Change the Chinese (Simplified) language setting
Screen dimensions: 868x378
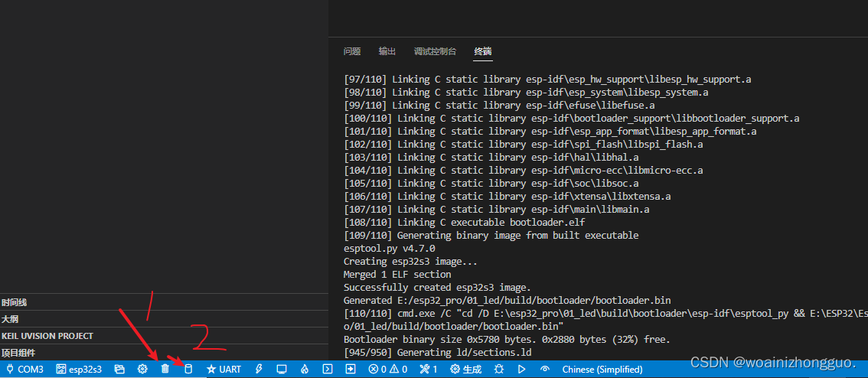point(602,369)
